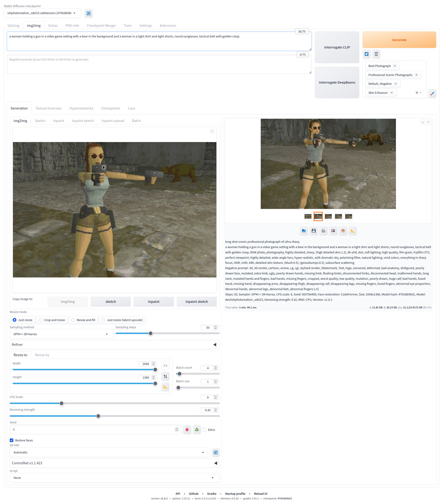This screenshot has width=443, height=504.
Task: Click the Negative prompt text field
Action: [x=159, y=64]
